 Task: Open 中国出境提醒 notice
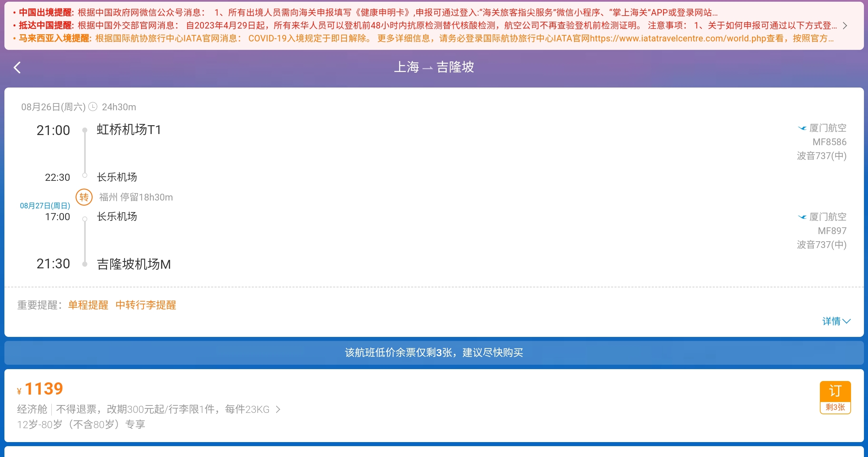pyautogui.click(x=365, y=13)
